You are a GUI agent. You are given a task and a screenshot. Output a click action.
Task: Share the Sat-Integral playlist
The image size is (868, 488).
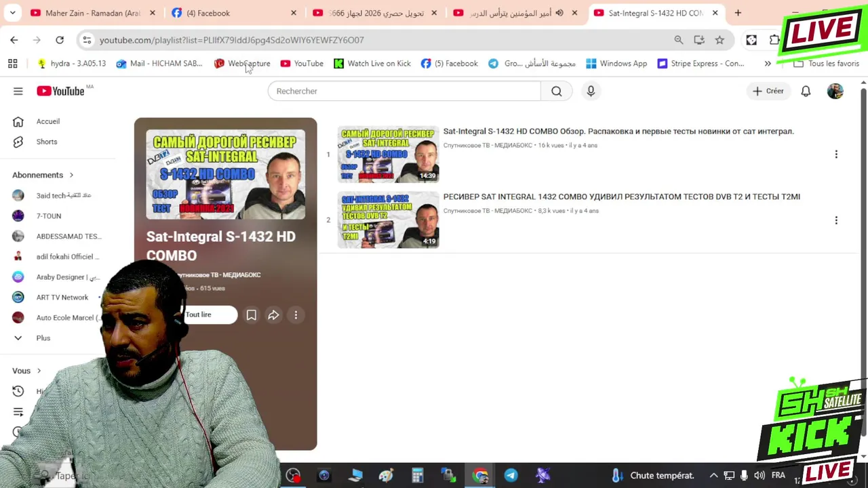tap(273, 314)
